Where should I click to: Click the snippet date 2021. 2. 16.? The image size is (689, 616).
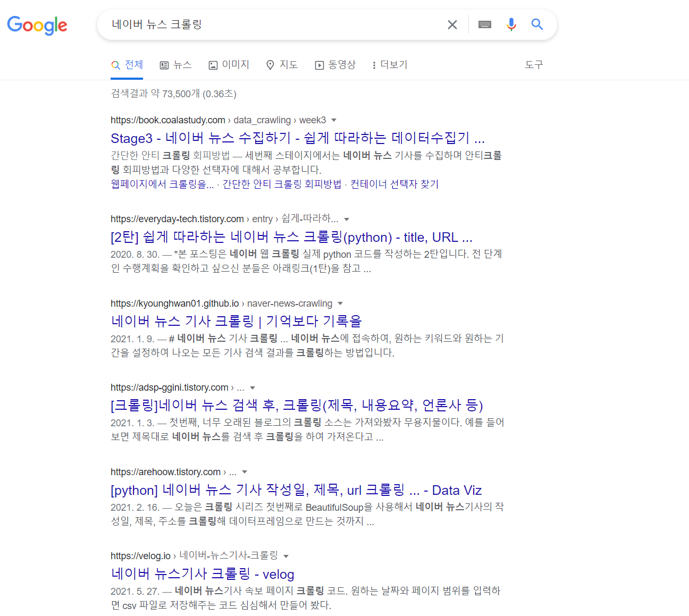pos(135,508)
